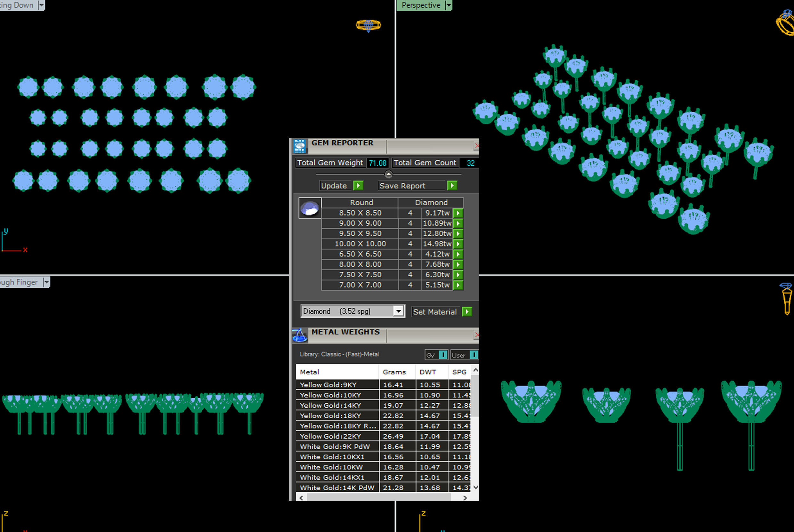Click green arrow for 8.50 X 8.50 row
794x532 pixels.
point(458,213)
